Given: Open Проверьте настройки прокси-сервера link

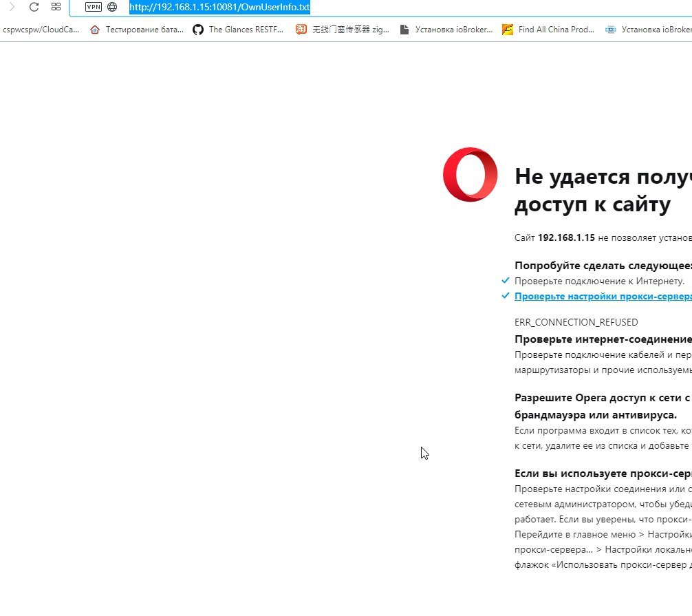Looking at the screenshot, I should [x=603, y=296].
